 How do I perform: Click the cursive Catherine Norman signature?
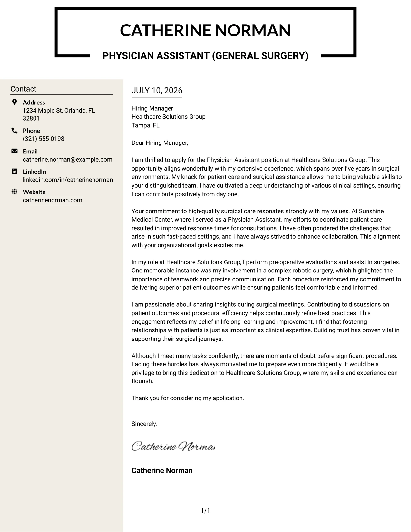(x=173, y=447)
